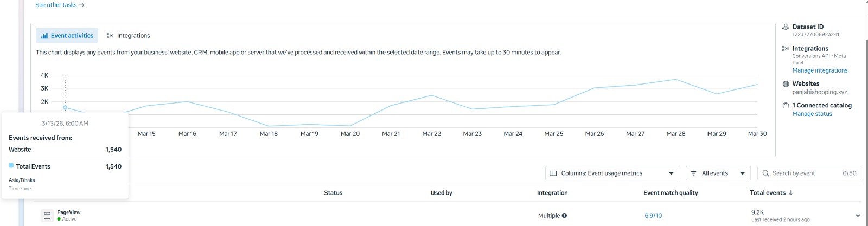
Task: Open the Manage integrations link
Action: [820, 70]
